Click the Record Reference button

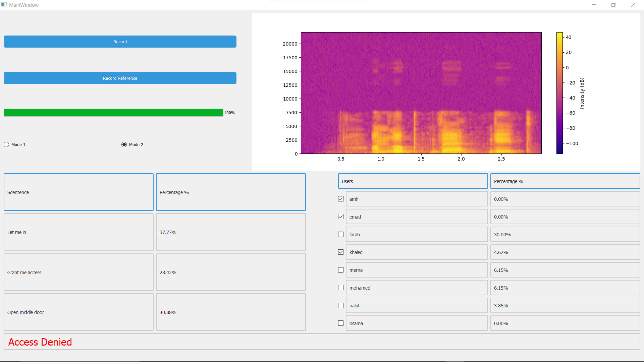pos(119,78)
